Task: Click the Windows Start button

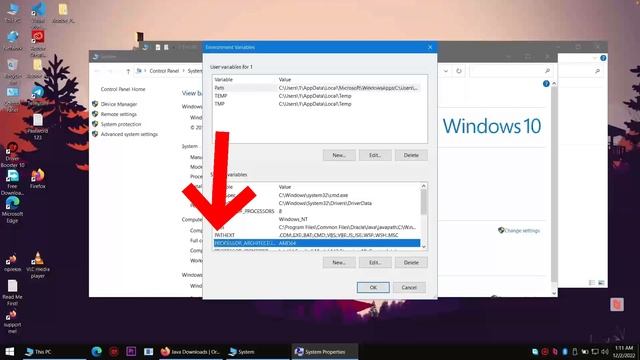Action: click(x=10, y=351)
